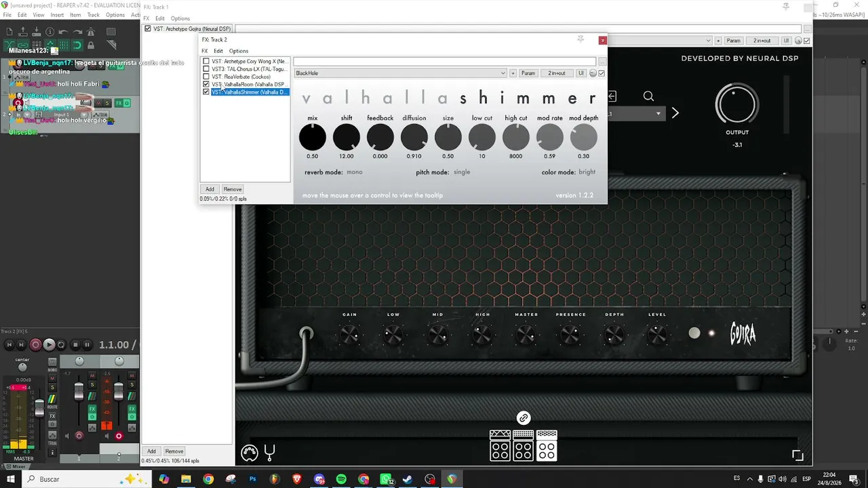Viewport: 868px width, 488px height.
Task: Mute mixer track 1
Action: [92, 376]
